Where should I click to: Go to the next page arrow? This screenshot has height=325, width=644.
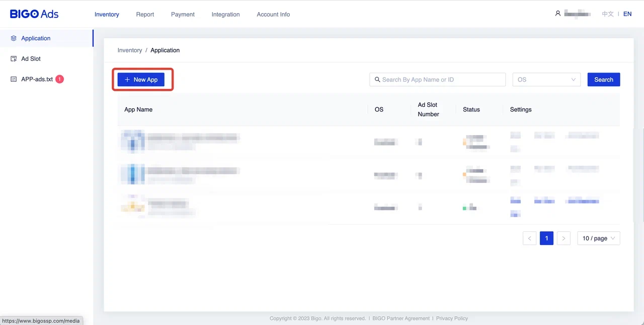[x=563, y=238]
